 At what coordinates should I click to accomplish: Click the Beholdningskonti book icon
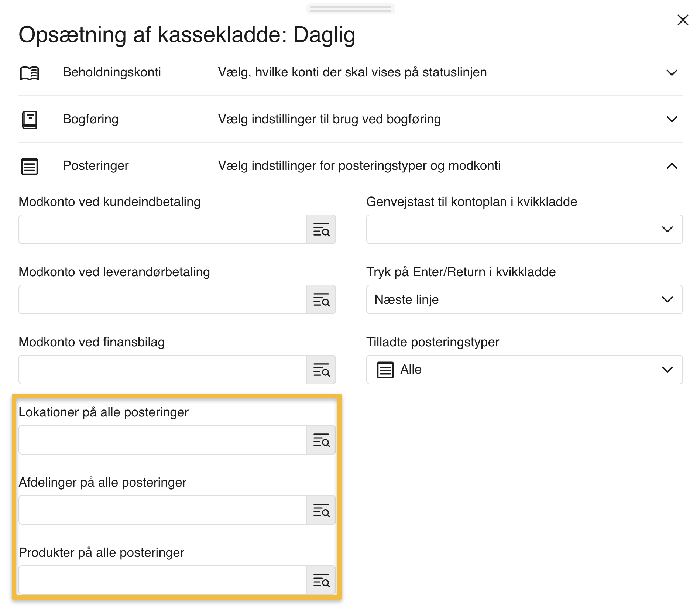click(x=30, y=73)
